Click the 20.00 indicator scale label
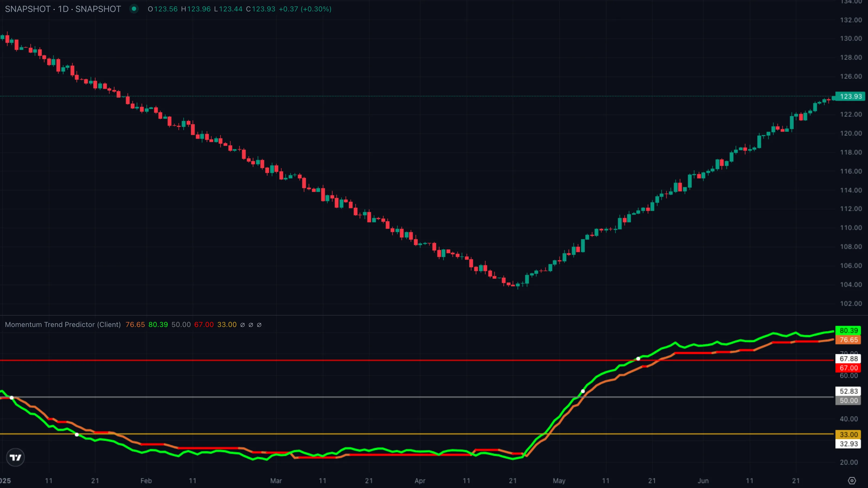 click(849, 463)
